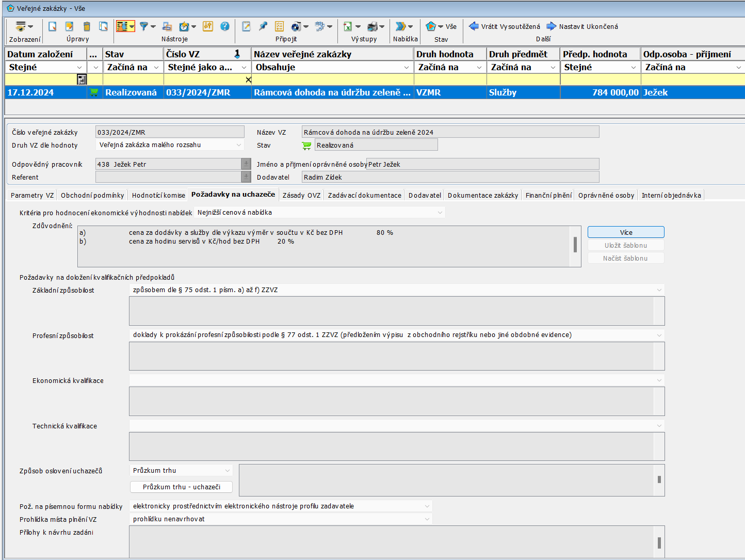Switch to the Finanční plnění tab

pos(548,195)
